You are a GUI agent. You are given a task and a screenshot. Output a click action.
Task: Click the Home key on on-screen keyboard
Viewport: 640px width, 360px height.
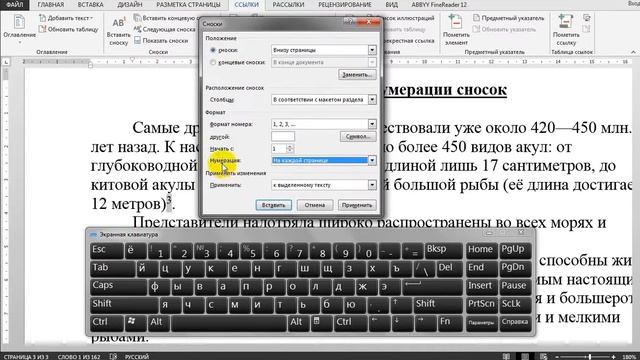coord(481,251)
